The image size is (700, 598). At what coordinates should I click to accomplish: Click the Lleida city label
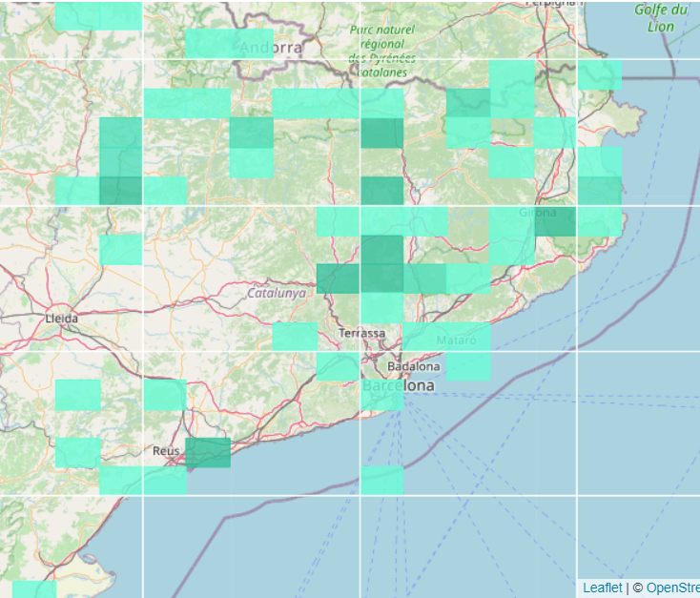pos(62,319)
